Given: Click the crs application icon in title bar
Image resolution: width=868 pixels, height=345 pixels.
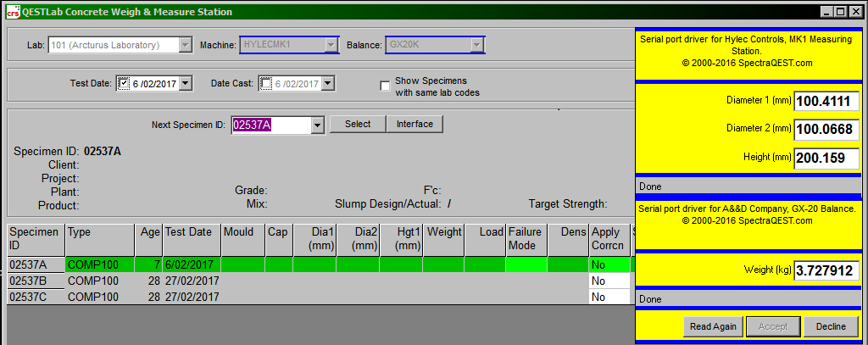Looking at the screenshot, I should [12, 12].
